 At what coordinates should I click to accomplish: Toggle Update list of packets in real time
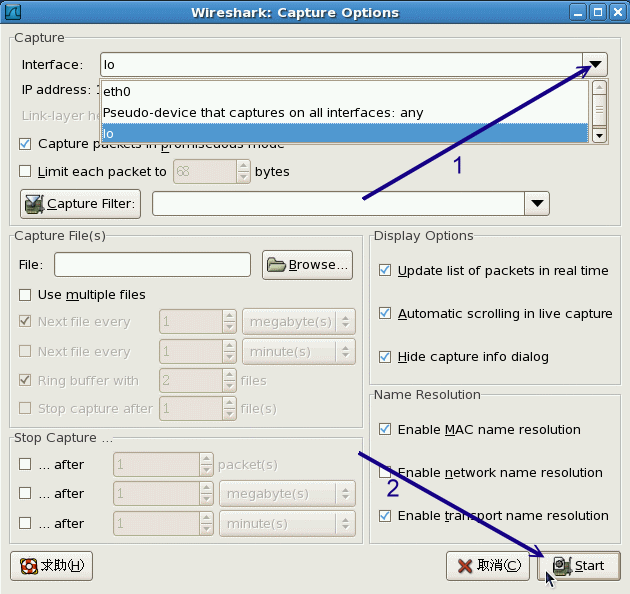pos(385,270)
